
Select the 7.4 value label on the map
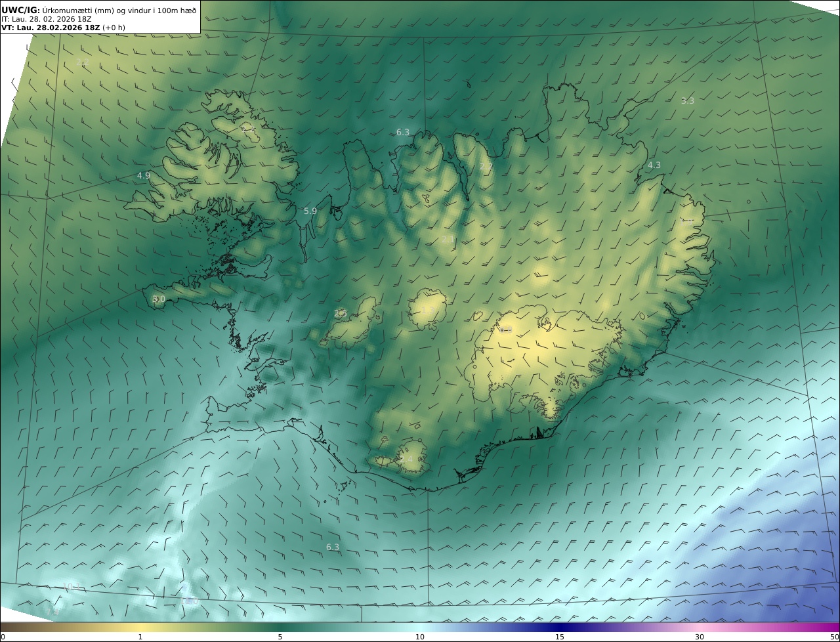[54, 612]
